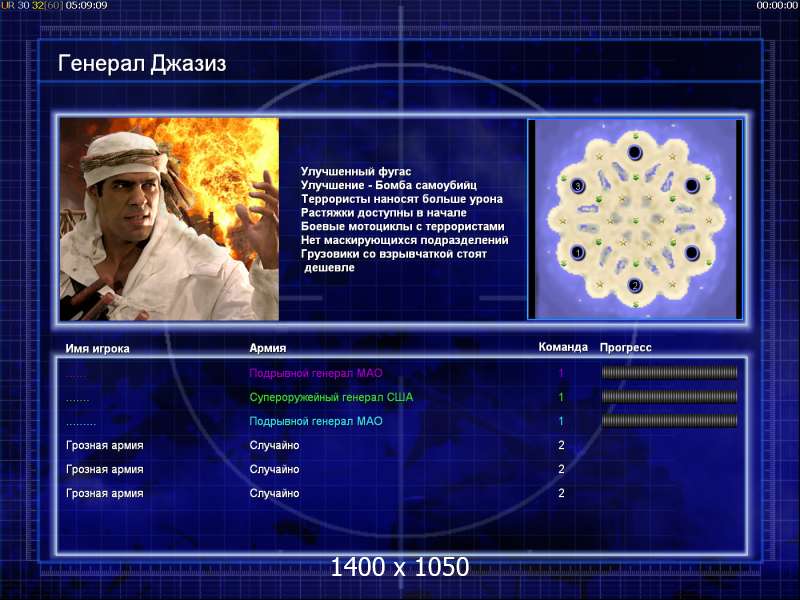800x600 pixels.
Task: Click the "Имя игрока" column header
Action: point(97,348)
